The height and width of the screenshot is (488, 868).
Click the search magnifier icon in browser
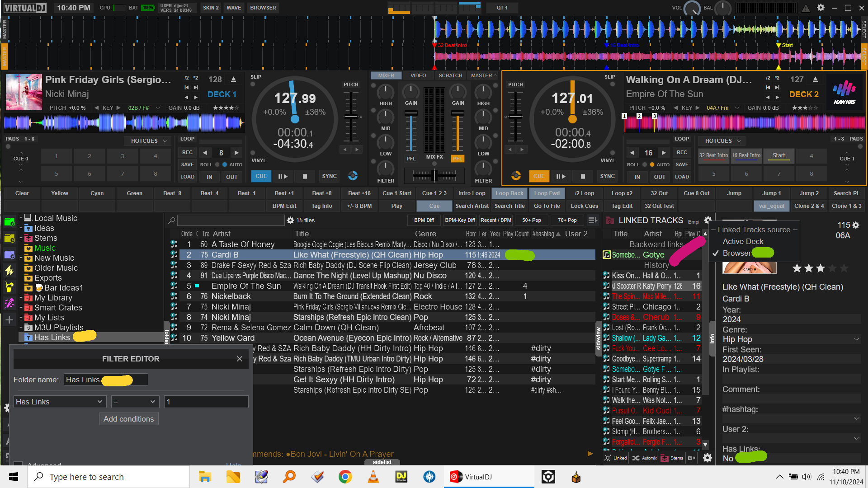coord(172,221)
